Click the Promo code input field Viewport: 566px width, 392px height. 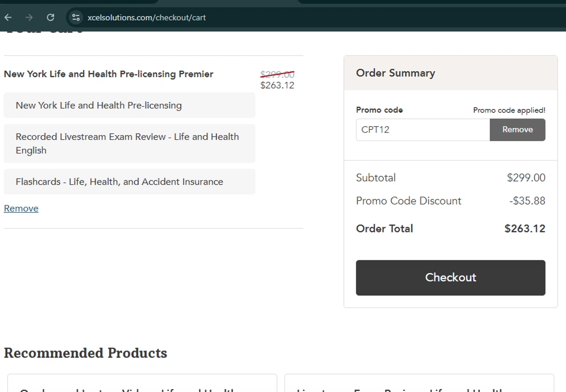pos(423,130)
